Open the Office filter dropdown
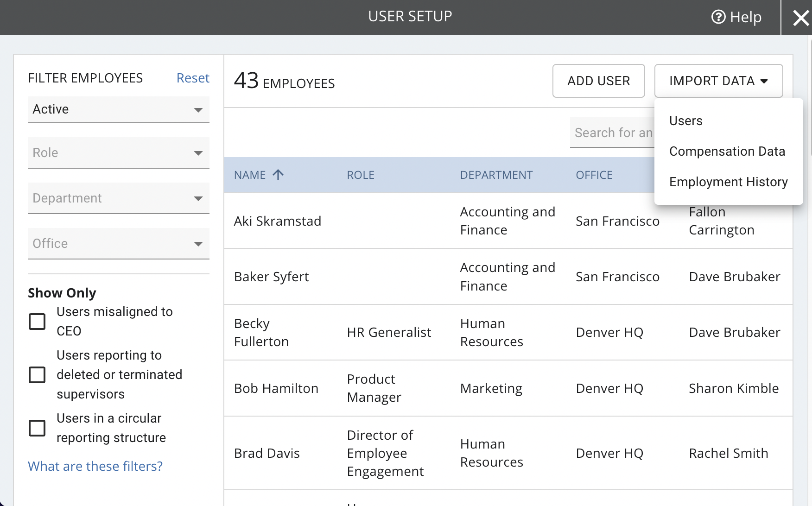 pos(119,244)
